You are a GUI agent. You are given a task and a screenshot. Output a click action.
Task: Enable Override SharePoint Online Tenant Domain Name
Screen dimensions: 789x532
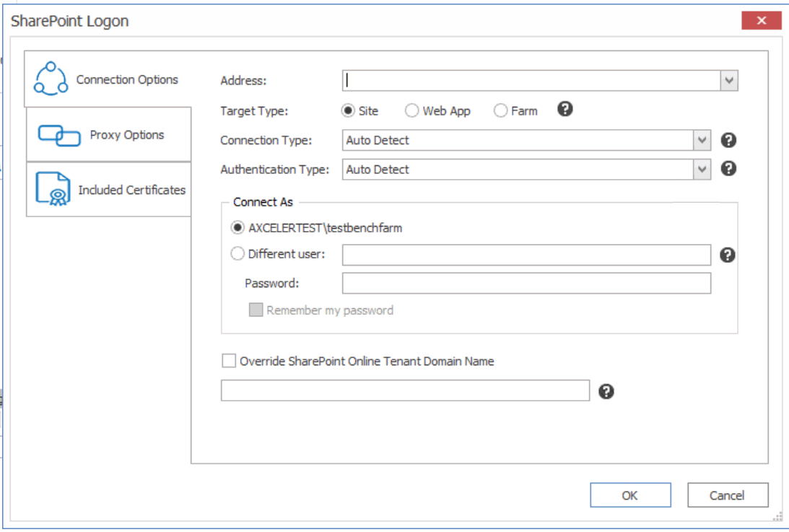pyautogui.click(x=230, y=361)
